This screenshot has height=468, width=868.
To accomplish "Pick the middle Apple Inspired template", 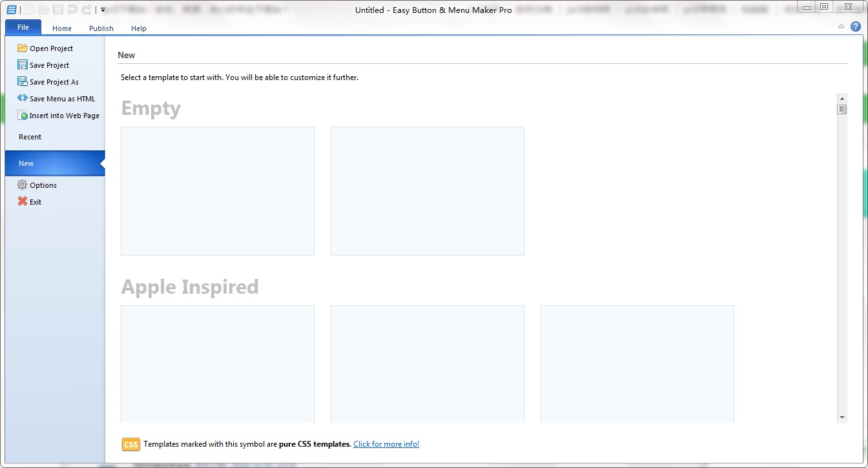I will point(427,363).
